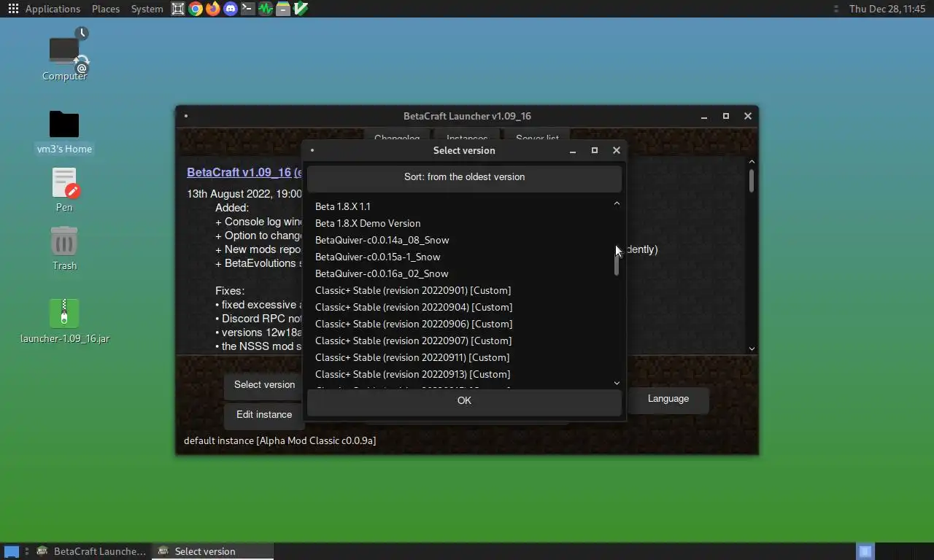This screenshot has width=934, height=560.
Task: Open vm3's Home folder icon
Action: (64, 125)
